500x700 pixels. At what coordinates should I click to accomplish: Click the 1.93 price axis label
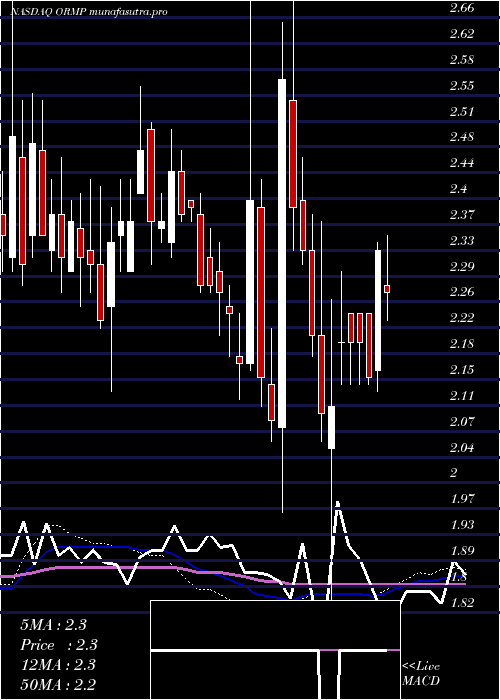[x=462, y=525]
